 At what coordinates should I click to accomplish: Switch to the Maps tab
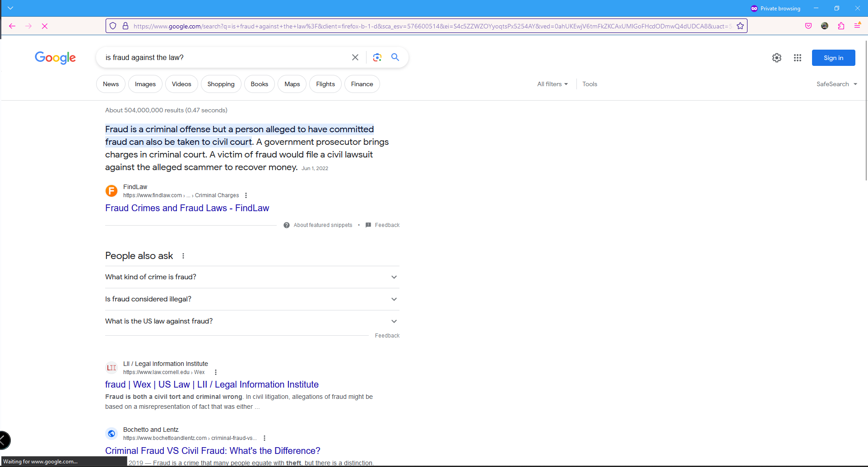pos(292,84)
